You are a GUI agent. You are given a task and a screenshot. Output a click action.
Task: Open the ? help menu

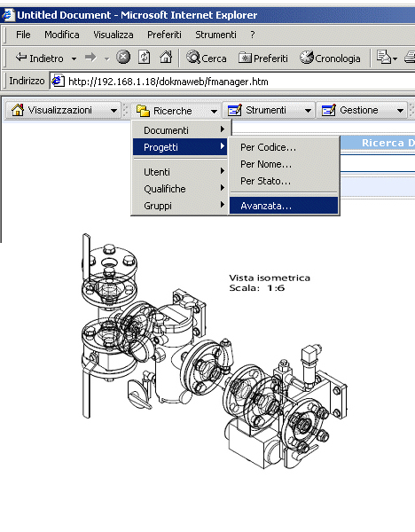pos(253,35)
